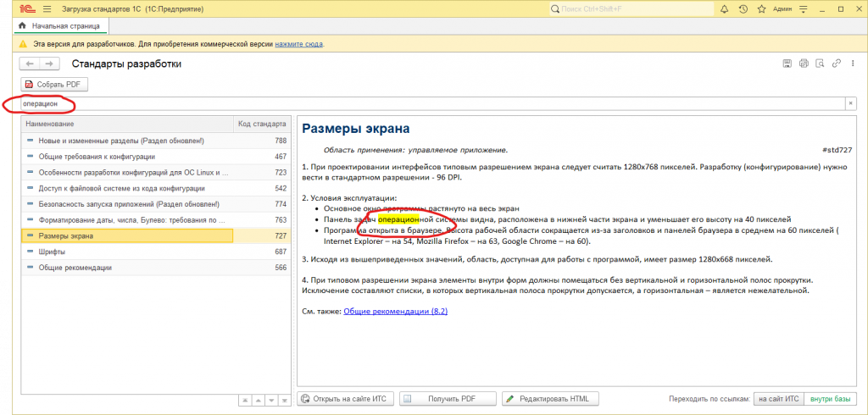
Task: Move up one row arrow button
Action: point(258,400)
